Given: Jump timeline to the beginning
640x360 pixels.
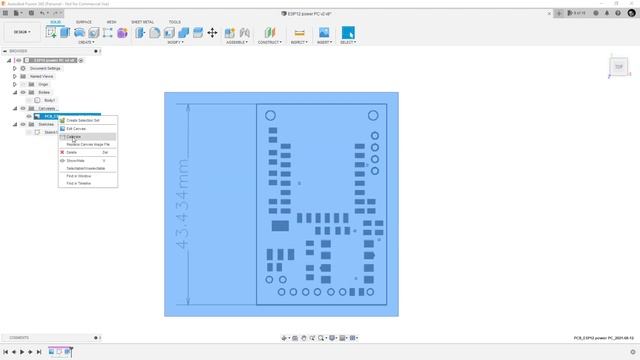Looking at the screenshot, I should [x=5, y=352].
